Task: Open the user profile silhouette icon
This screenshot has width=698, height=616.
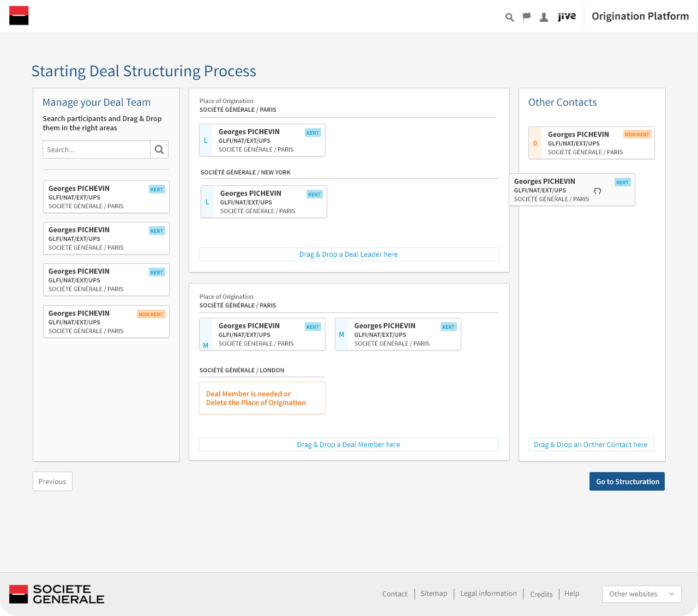Action: click(x=544, y=17)
